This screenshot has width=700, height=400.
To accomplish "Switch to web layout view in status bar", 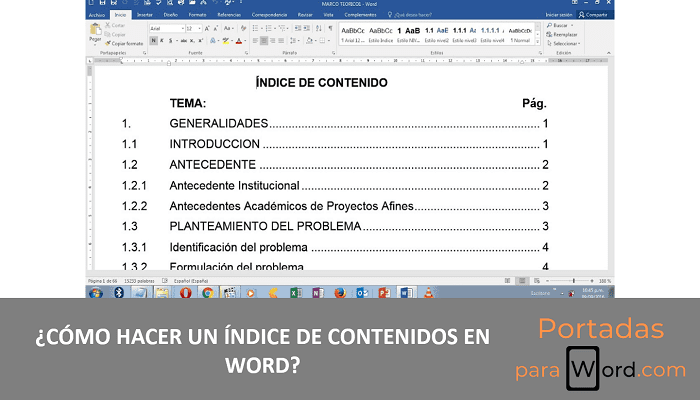I will (537, 281).
